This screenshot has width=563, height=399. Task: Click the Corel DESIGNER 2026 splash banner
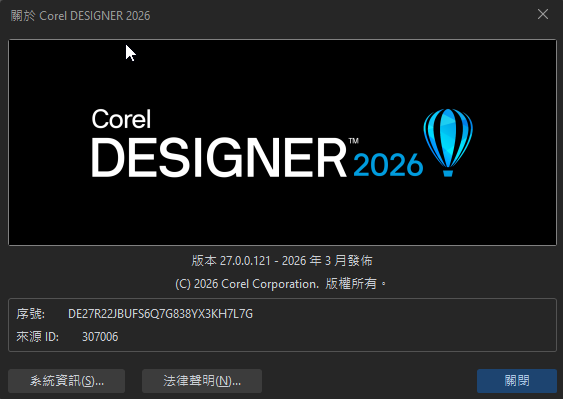(x=282, y=143)
